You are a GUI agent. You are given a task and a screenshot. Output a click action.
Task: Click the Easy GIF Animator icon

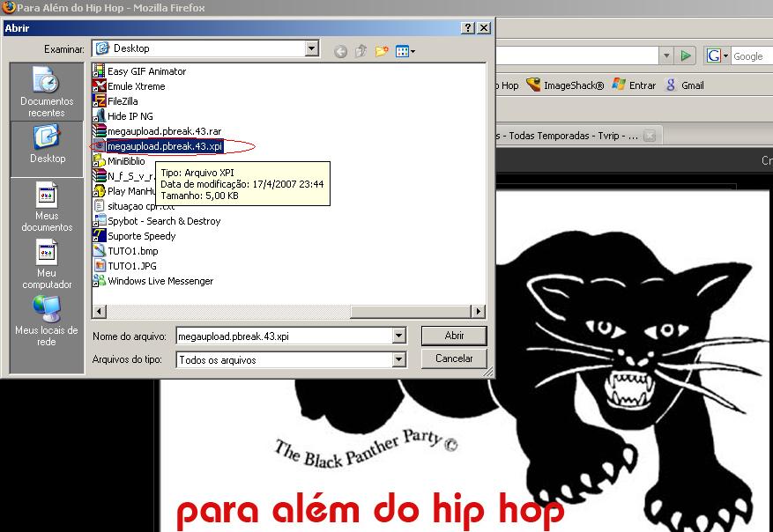(99, 71)
